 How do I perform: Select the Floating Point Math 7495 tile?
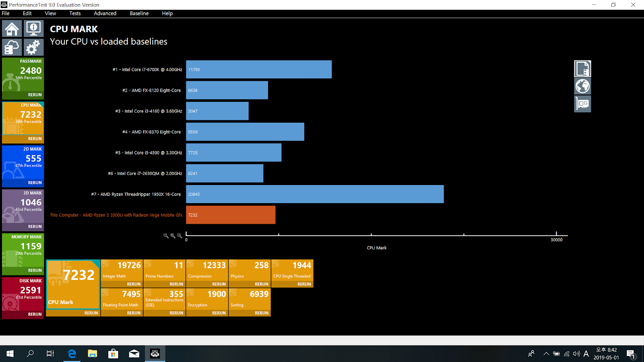tap(122, 299)
